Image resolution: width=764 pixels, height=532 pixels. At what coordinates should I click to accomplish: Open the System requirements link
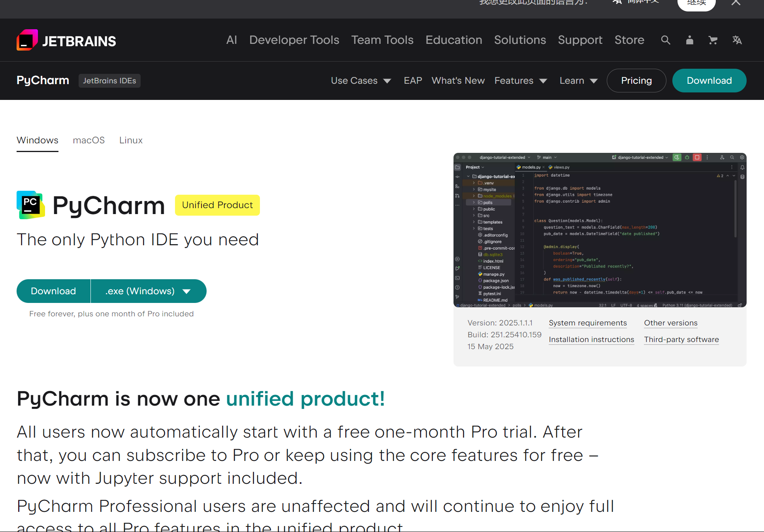click(x=587, y=323)
